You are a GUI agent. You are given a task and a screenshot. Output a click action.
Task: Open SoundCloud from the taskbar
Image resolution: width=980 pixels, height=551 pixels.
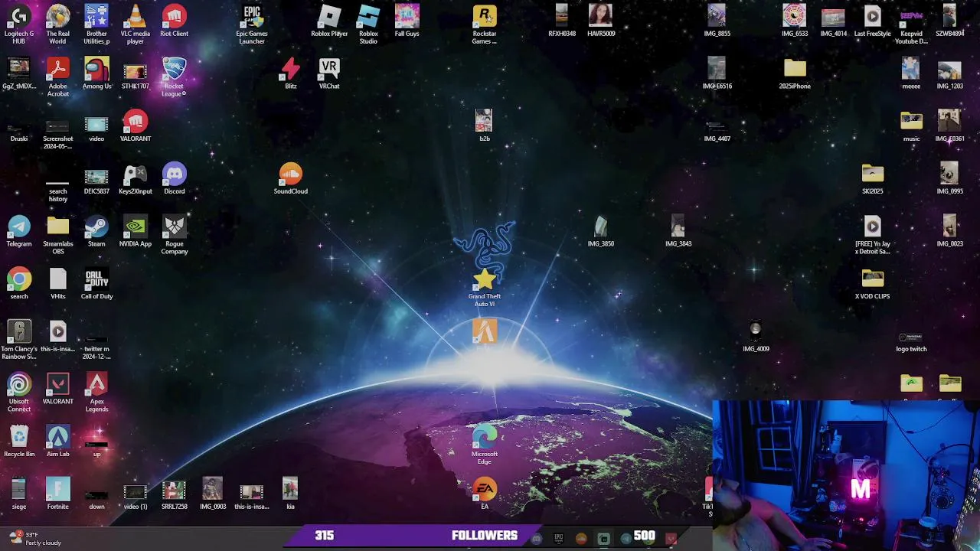click(581, 539)
